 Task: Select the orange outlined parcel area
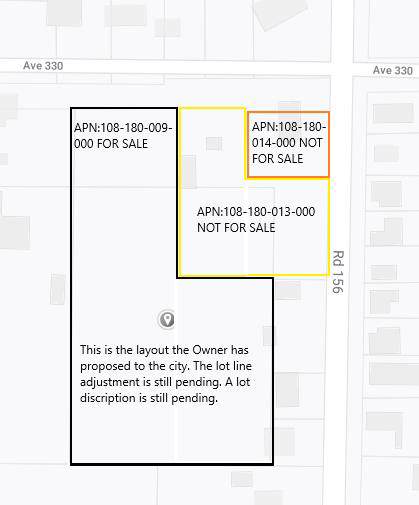click(288, 145)
